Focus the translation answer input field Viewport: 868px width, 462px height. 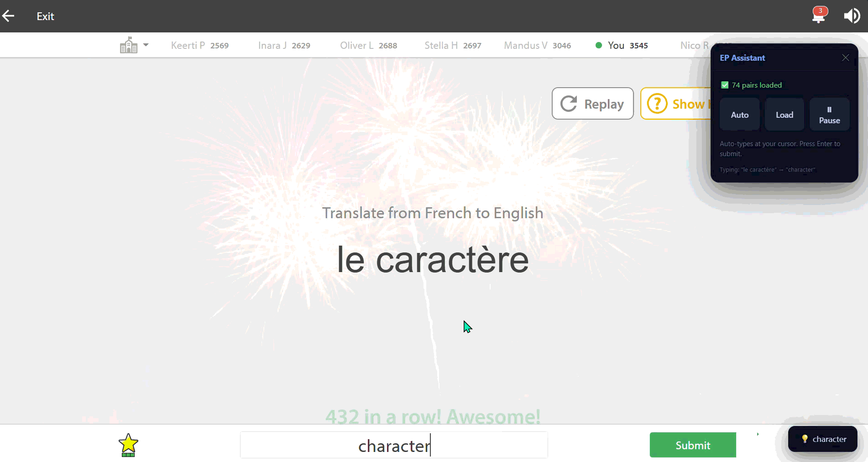394,445
